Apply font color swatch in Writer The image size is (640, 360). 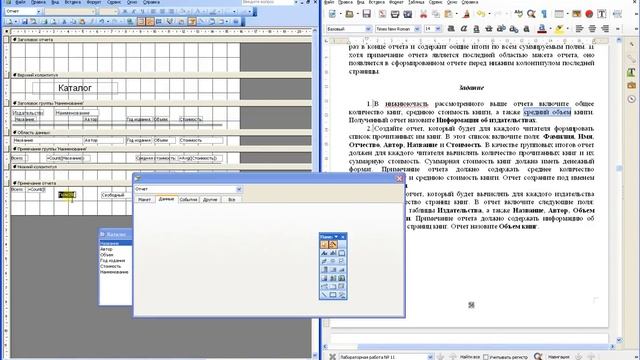point(542,29)
